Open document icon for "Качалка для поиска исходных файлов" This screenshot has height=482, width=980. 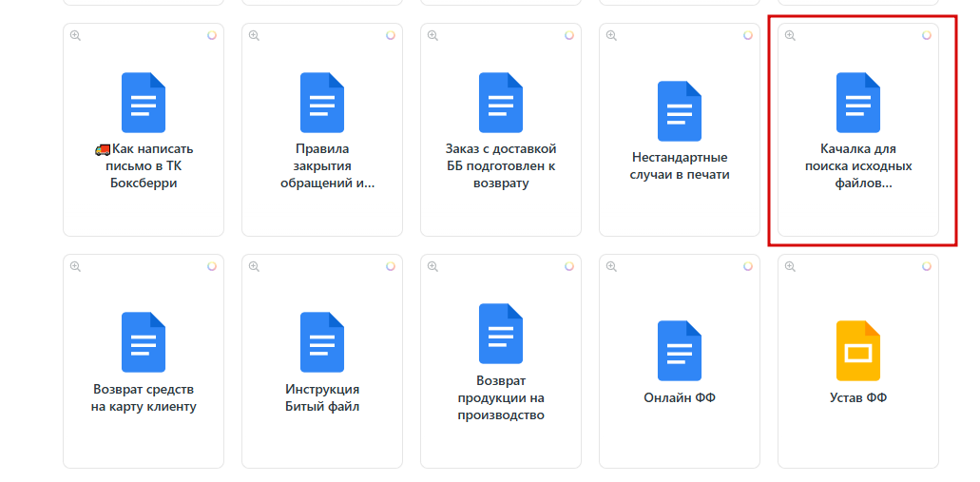(x=858, y=103)
